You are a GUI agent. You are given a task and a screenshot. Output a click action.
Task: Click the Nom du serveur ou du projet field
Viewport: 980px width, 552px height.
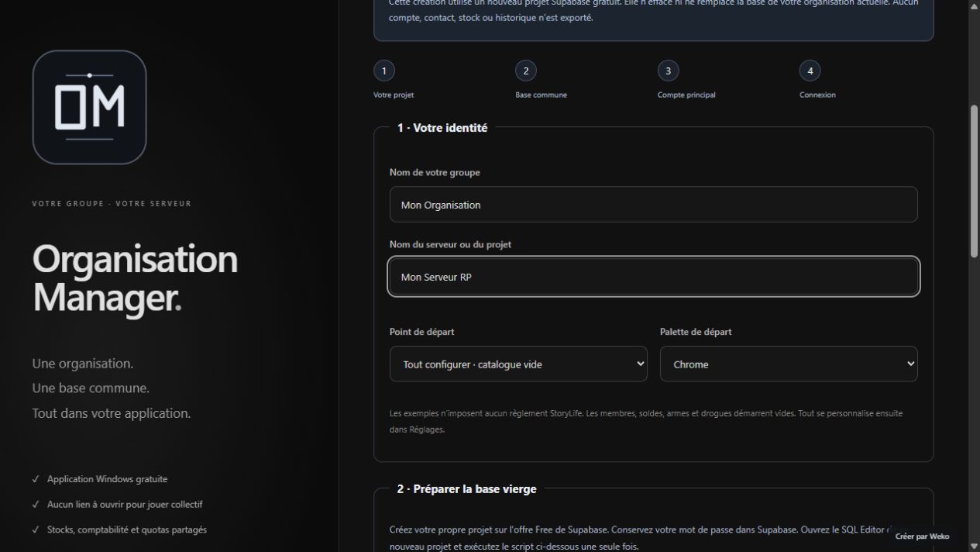653,277
